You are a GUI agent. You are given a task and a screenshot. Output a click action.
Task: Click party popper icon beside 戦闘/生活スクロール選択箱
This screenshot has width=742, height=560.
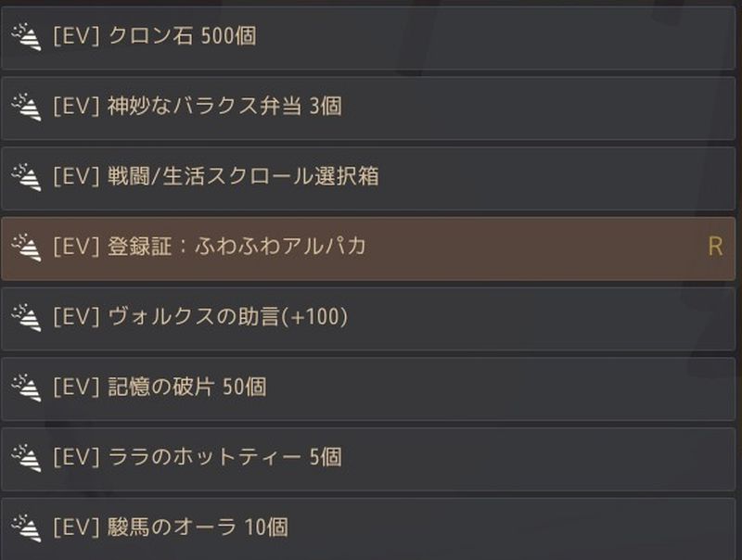coord(25,176)
